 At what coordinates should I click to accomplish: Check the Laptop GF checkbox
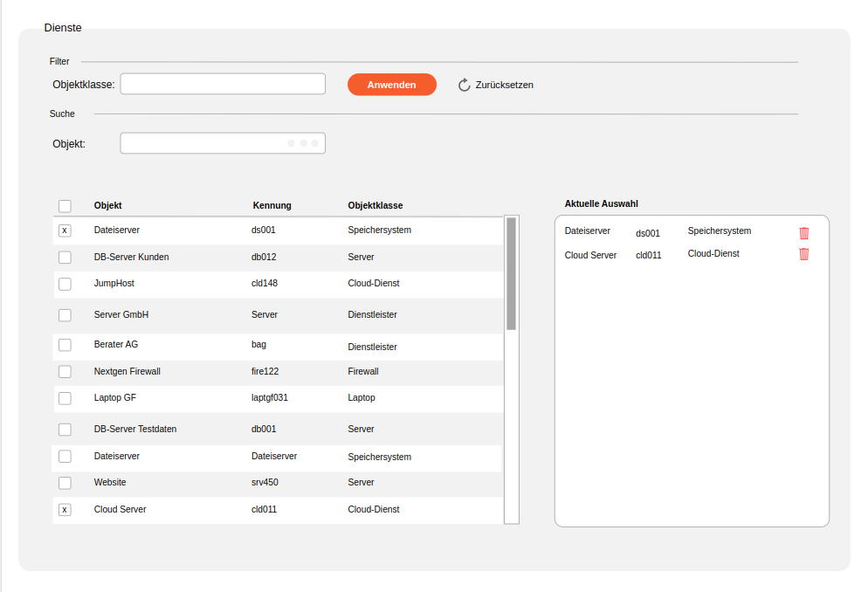[x=65, y=398]
